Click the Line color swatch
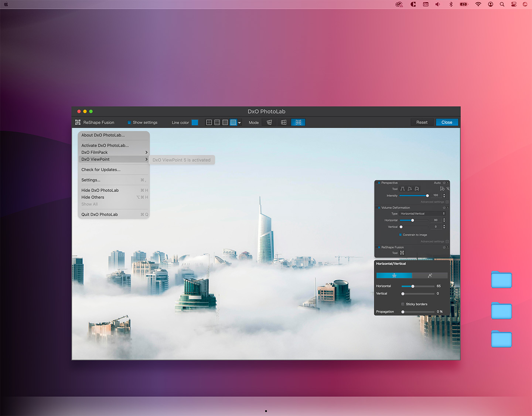The height and width of the screenshot is (416, 532). pyautogui.click(x=195, y=122)
